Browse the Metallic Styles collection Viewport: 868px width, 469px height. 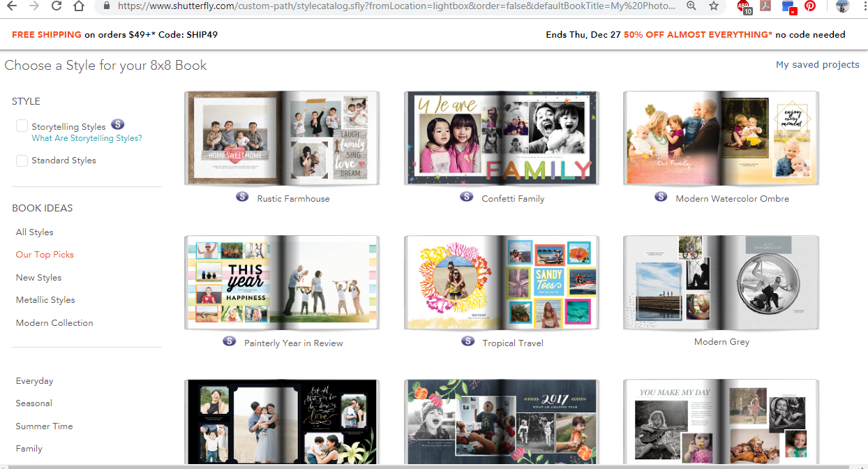[x=45, y=299]
